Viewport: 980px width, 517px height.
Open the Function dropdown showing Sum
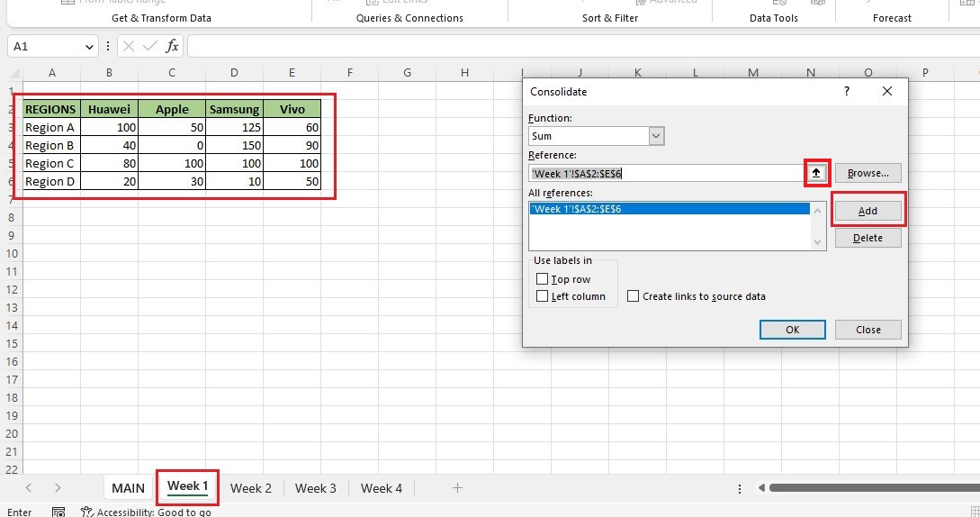coord(656,136)
